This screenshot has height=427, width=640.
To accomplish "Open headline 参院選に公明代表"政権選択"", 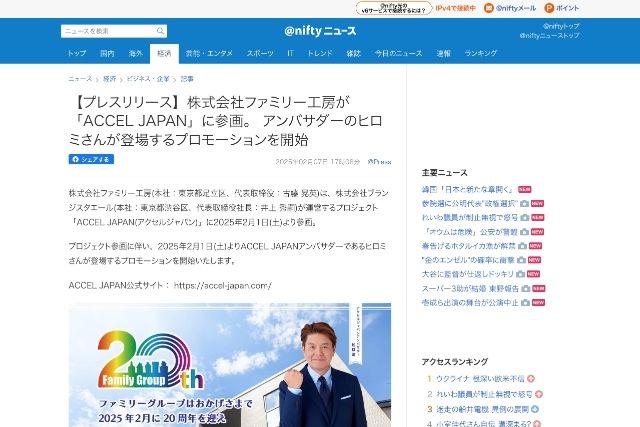I will [469, 203].
